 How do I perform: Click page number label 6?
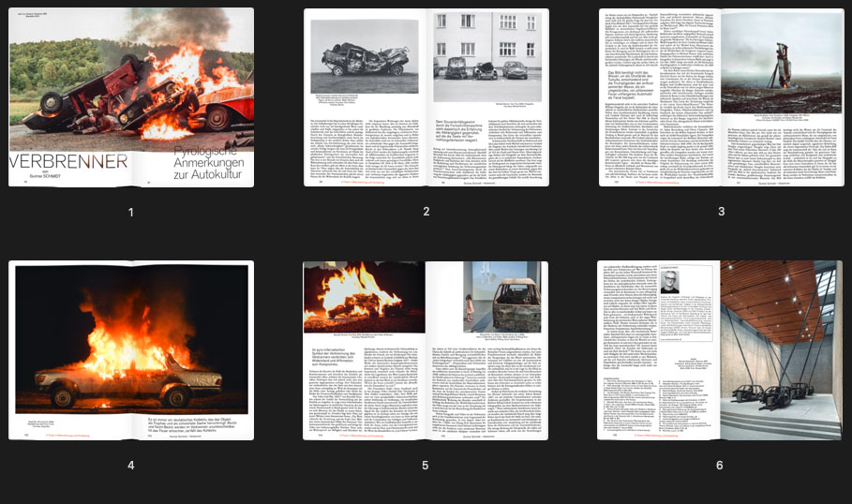click(x=721, y=466)
